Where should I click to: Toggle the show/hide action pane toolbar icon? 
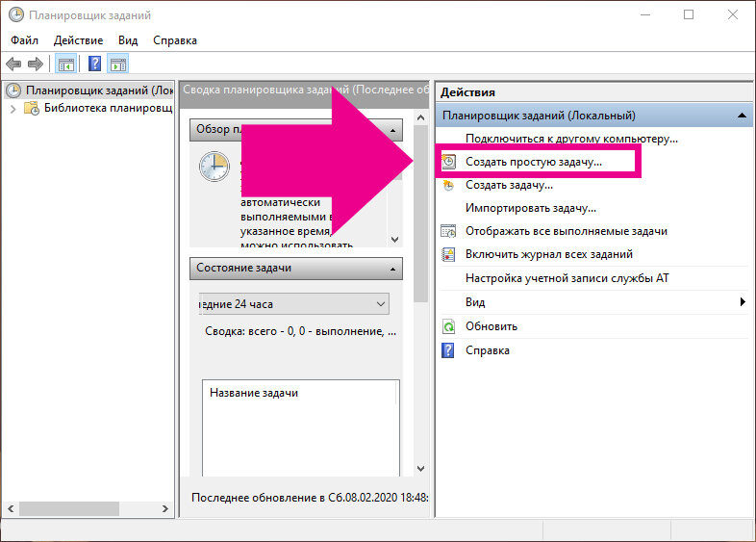coord(118,64)
